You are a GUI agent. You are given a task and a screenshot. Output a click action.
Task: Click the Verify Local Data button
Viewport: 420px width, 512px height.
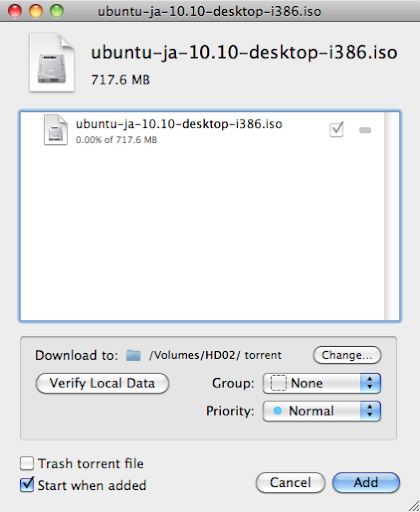pyautogui.click(x=102, y=383)
